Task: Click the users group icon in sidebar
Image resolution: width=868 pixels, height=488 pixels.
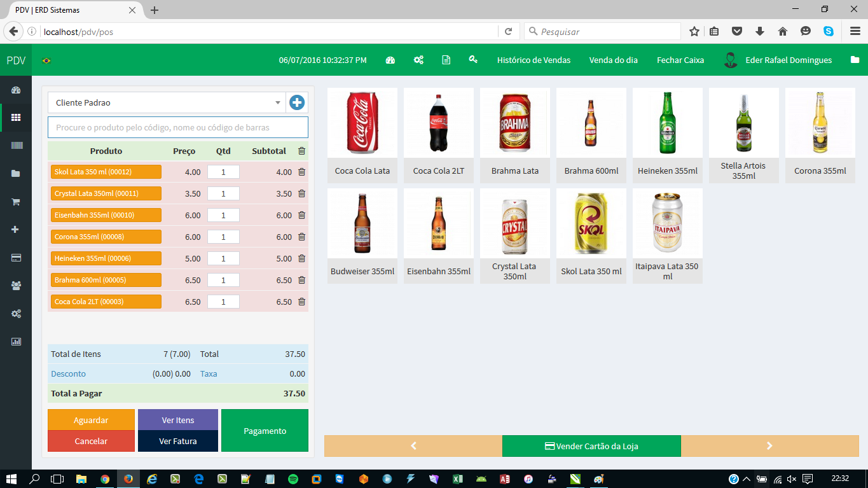Action: click(x=16, y=286)
